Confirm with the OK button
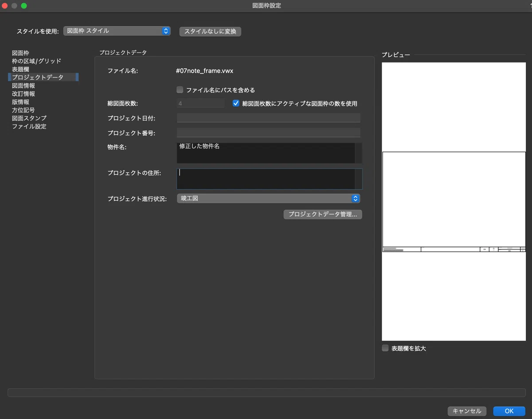532x419 pixels. (x=509, y=411)
